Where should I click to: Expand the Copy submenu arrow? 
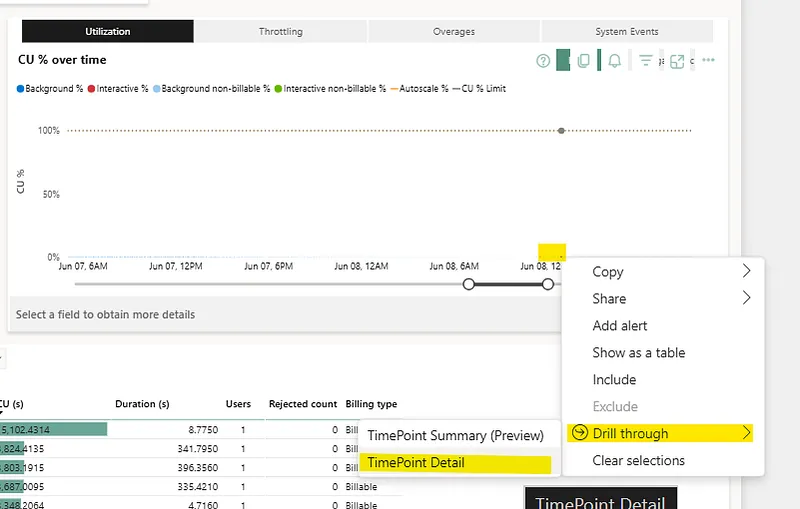(746, 271)
